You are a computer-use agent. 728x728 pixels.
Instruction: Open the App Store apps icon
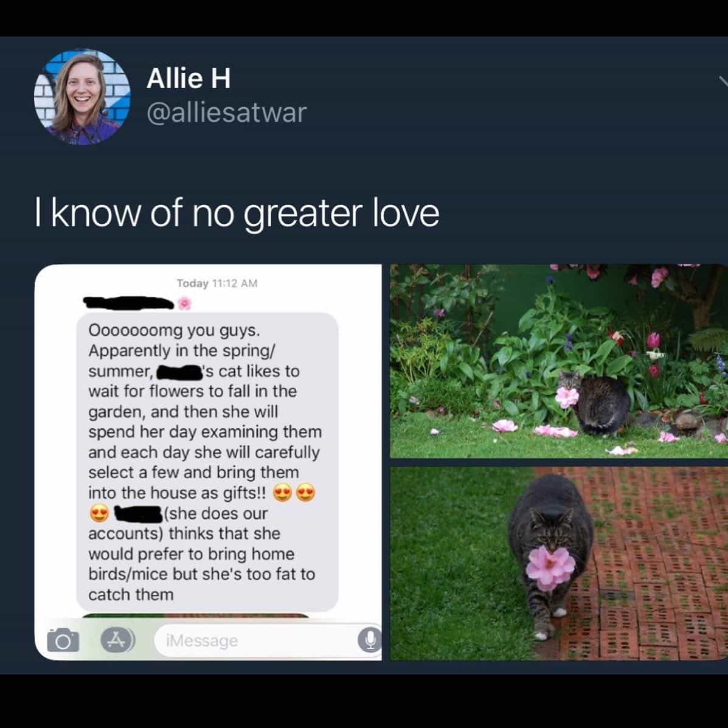tap(117, 640)
